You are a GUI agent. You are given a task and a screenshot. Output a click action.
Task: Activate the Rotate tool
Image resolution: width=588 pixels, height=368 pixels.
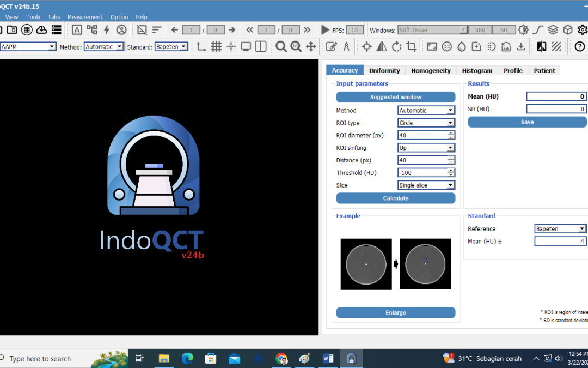pos(396,46)
